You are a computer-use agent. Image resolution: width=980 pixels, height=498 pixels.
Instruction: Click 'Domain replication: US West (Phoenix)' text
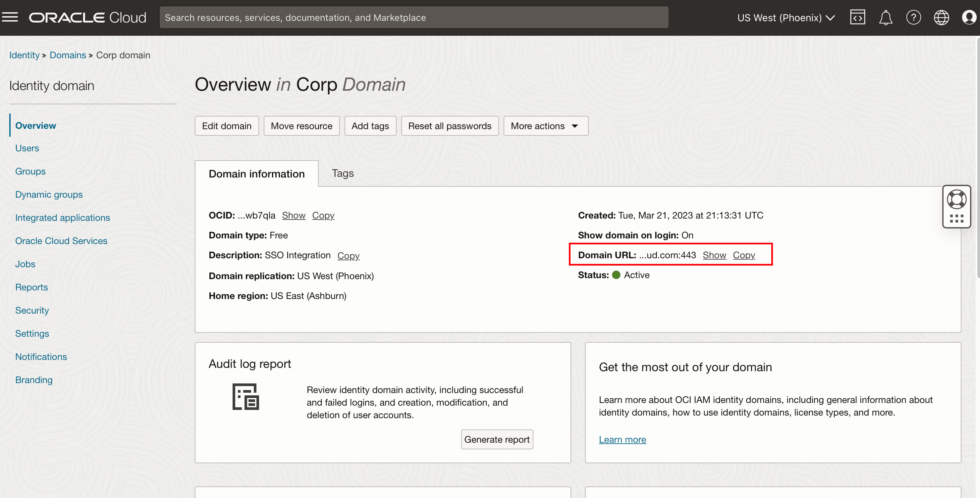[291, 276]
